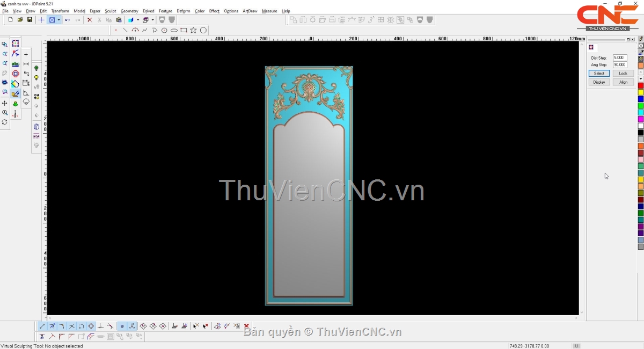Select the arc drawing tool
Screen dimensions: 644x349
(x=135, y=30)
